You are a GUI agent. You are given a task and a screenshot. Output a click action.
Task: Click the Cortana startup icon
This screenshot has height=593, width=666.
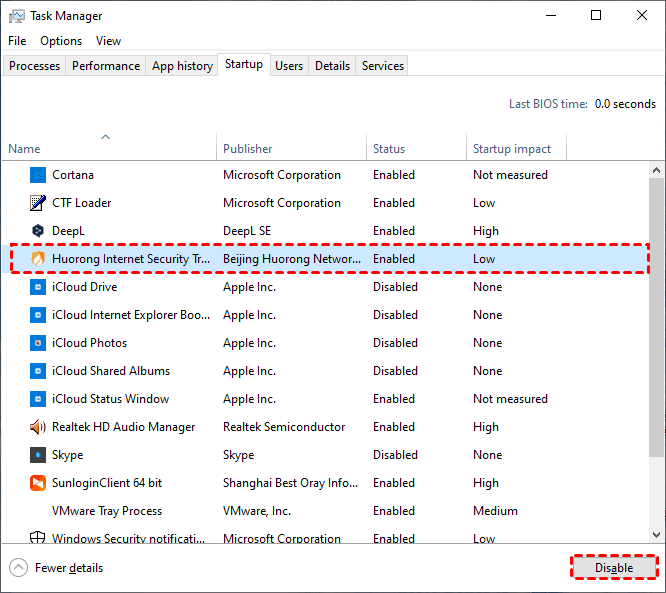coord(38,175)
